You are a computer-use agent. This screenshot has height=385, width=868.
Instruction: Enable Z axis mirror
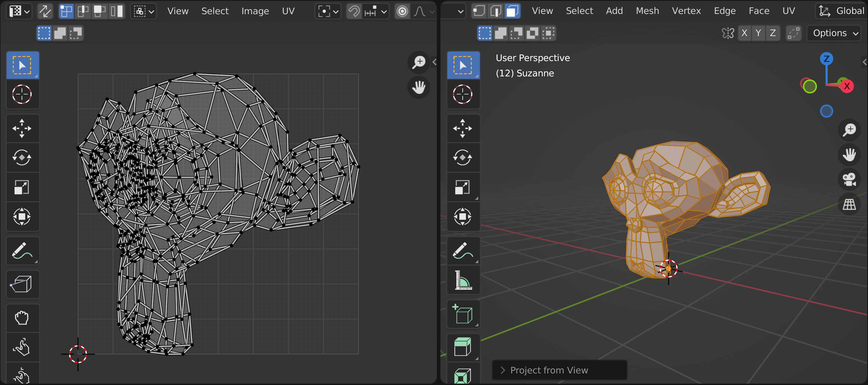click(773, 33)
